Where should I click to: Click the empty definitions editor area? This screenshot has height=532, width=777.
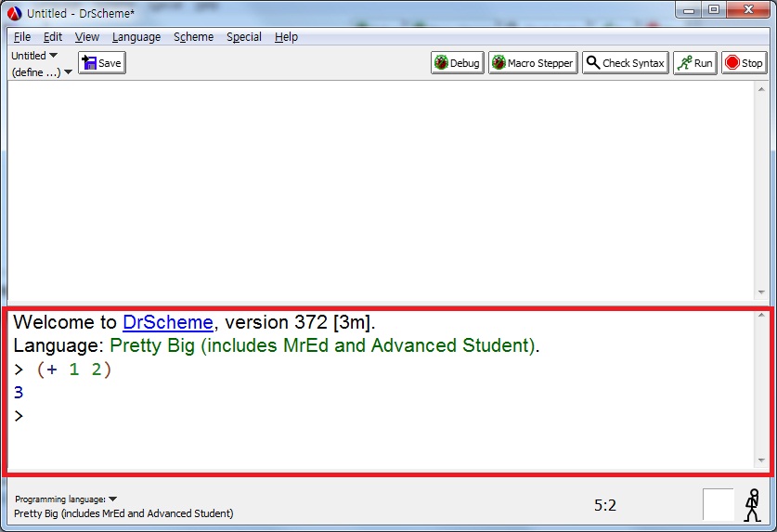coord(371,186)
